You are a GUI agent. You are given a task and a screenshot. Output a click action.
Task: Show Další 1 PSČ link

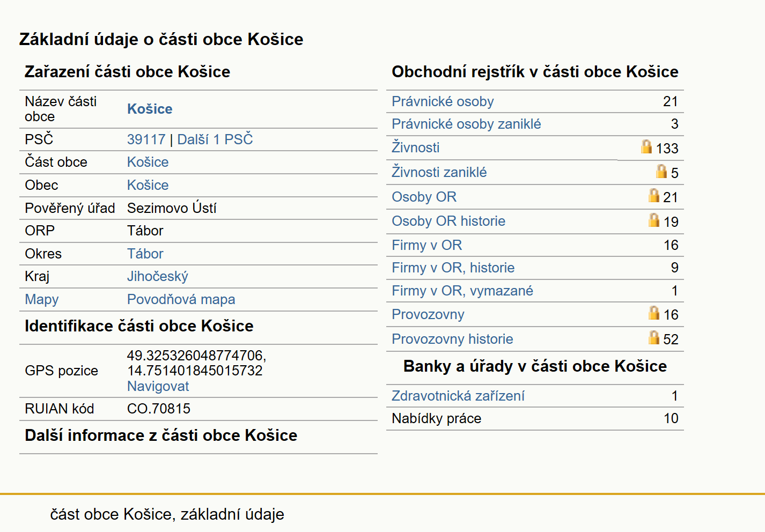pos(215,139)
